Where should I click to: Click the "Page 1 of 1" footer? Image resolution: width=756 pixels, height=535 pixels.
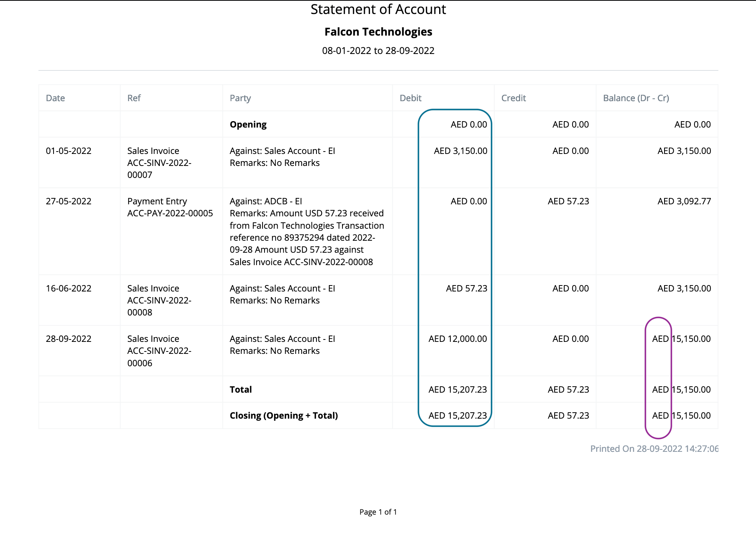378,512
